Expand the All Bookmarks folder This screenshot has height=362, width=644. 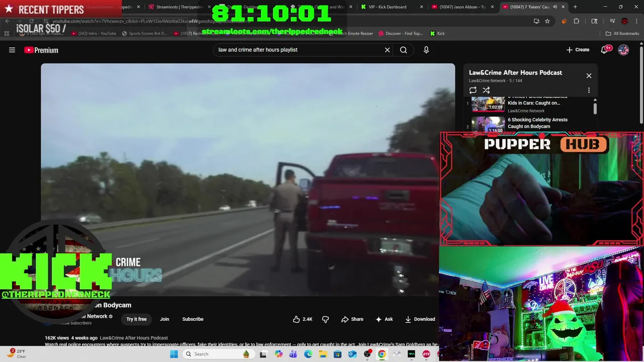pos(622,34)
